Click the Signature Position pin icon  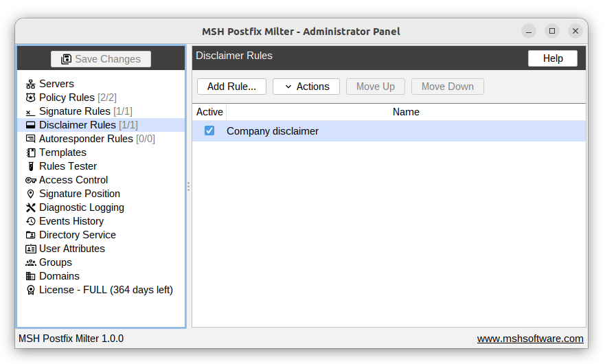[x=30, y=194]
